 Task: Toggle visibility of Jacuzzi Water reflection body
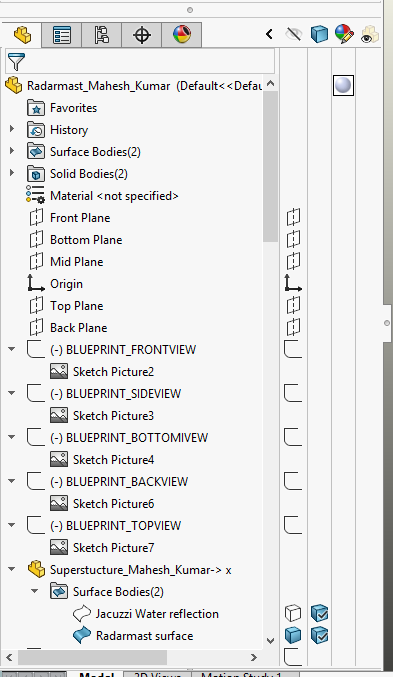point(293,613)
